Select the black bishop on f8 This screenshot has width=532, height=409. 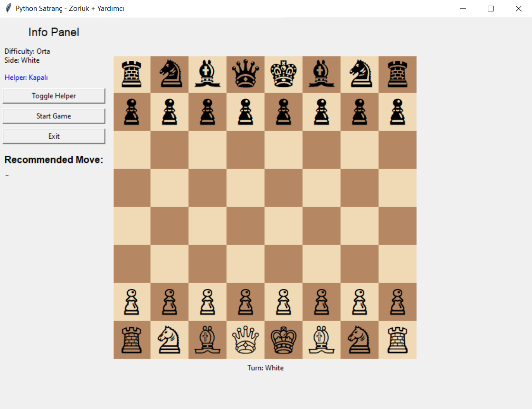[x=322, y=74]
